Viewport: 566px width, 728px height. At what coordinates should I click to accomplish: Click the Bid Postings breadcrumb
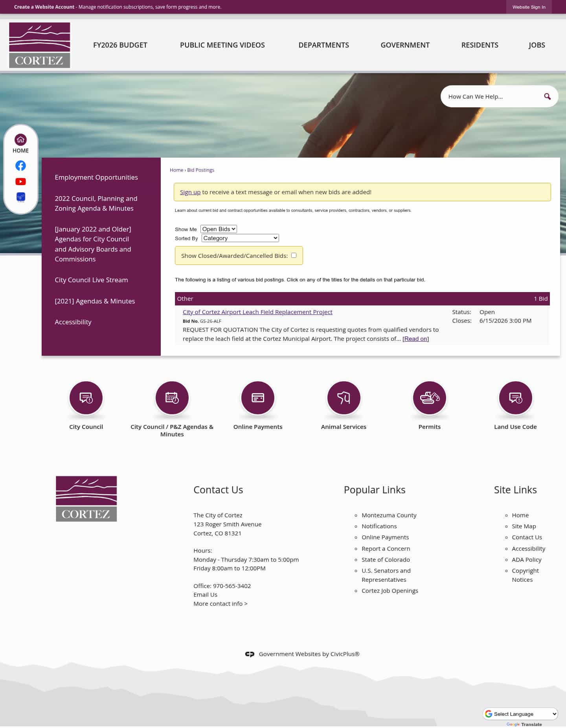pos(200,170)
